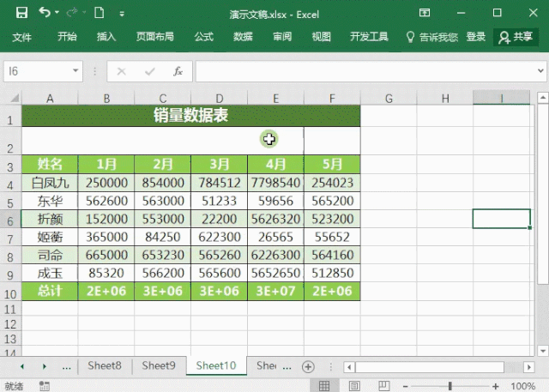Click the 共享 share button
Screen dimensions: 549x392
(x=516, y=37)
